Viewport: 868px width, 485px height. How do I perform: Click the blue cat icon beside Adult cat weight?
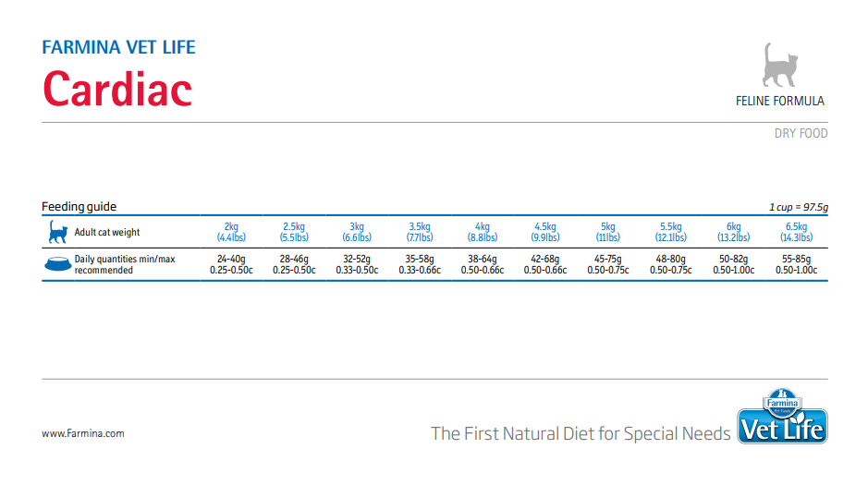coord(57,232)
